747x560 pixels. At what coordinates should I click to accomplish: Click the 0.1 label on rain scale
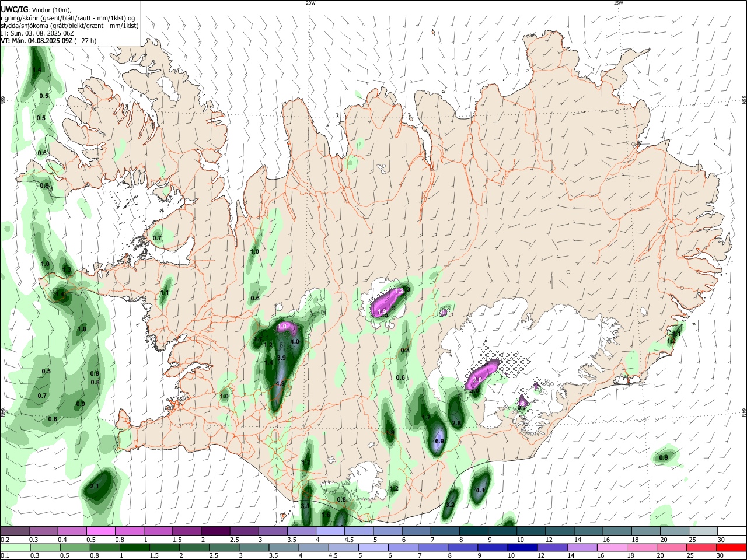click(x=5, y=556)
